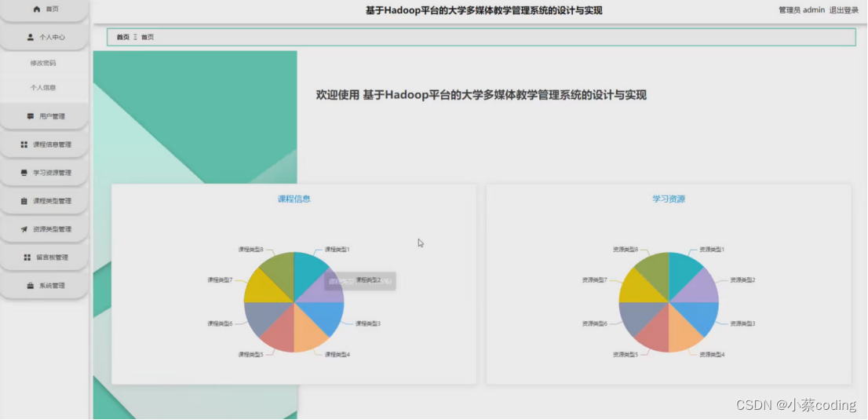Click the 课程类型5 pie label
The image size is (868, 420).
(x=251, y=354)
